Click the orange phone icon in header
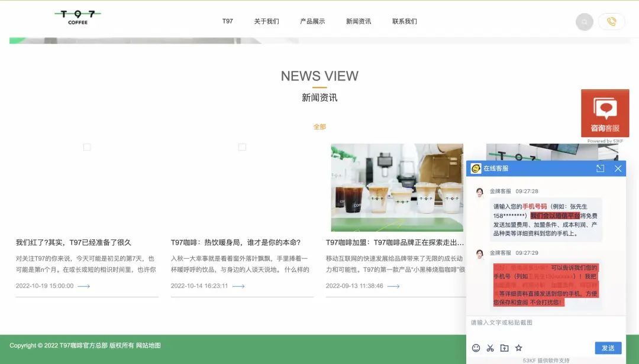The height and width of the screenshot is (364, 639). tap(611, 22)
